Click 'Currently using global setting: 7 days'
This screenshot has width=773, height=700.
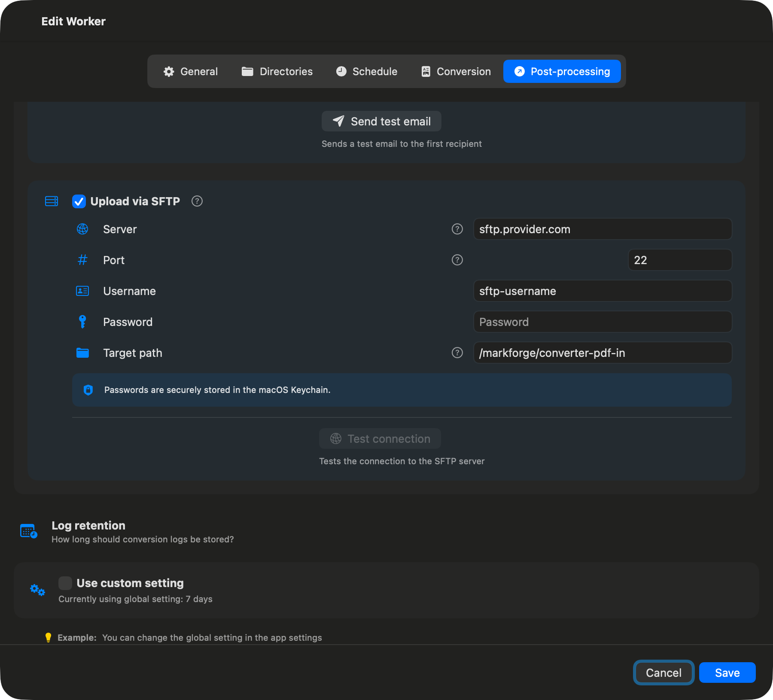pos(135,599)
